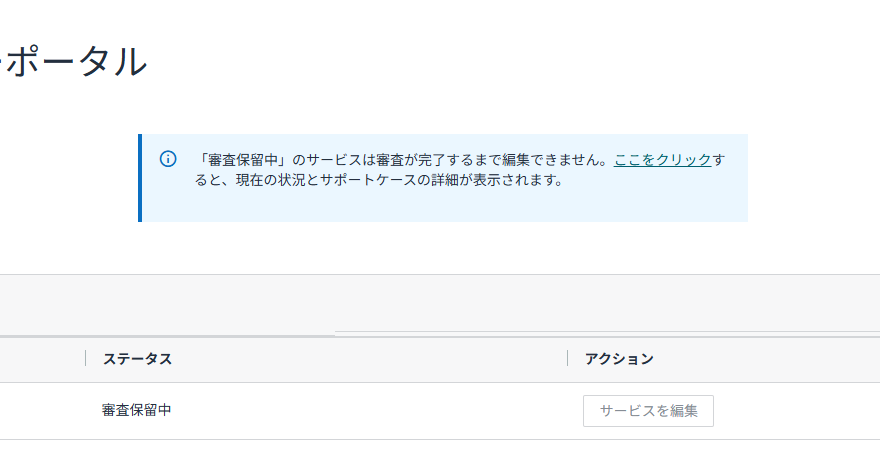Image resolution: width=880 pixels, height=471 pixels.
Task: Click the empty row space right of サービスを編集
Action: pos(800,410)
